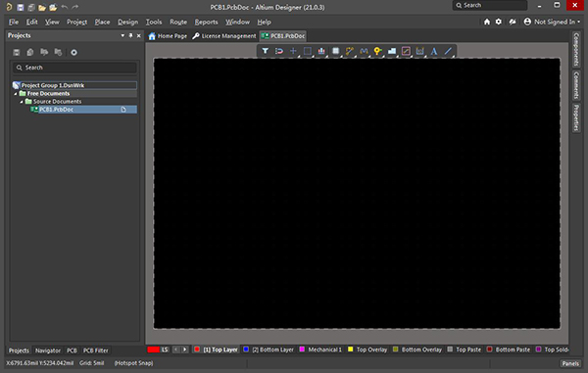Click Home icon in top right
Viewport: 588px width, 373px height.
487,22
